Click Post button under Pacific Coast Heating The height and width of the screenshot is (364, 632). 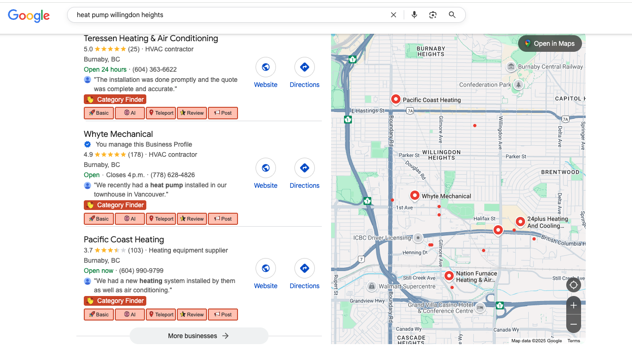point(223,315)
